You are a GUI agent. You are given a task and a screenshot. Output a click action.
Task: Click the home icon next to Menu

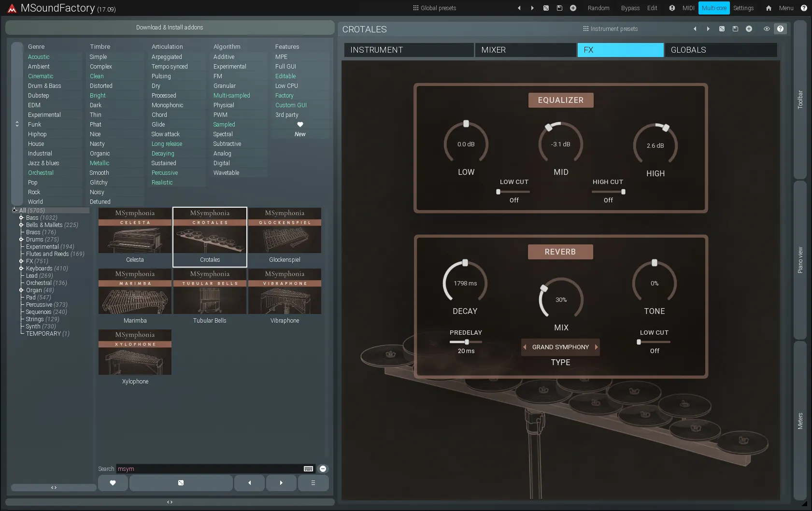[769, 8]
